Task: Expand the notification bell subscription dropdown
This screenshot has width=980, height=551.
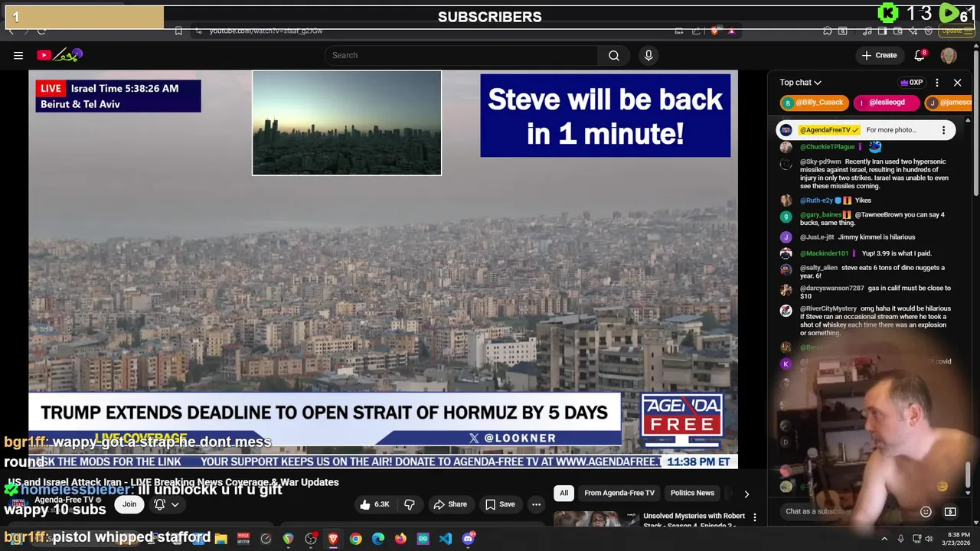Action: [x=167, y=504]
